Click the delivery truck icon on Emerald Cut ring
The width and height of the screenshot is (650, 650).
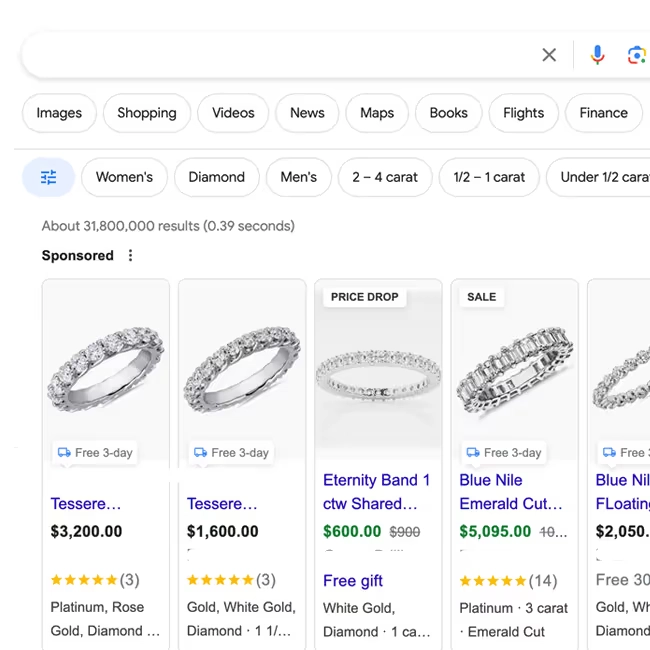[x=473, y=452]
